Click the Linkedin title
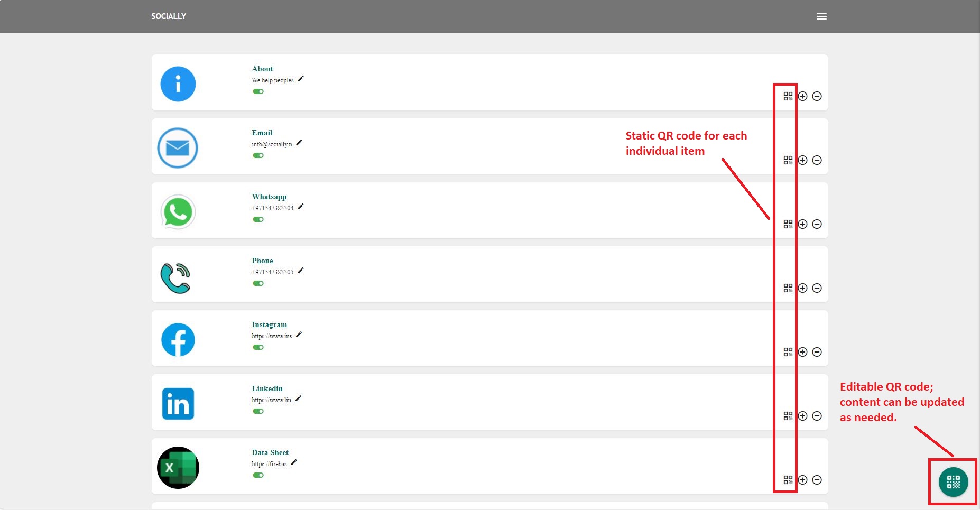 pyautogui.click(x=267, y=388)
